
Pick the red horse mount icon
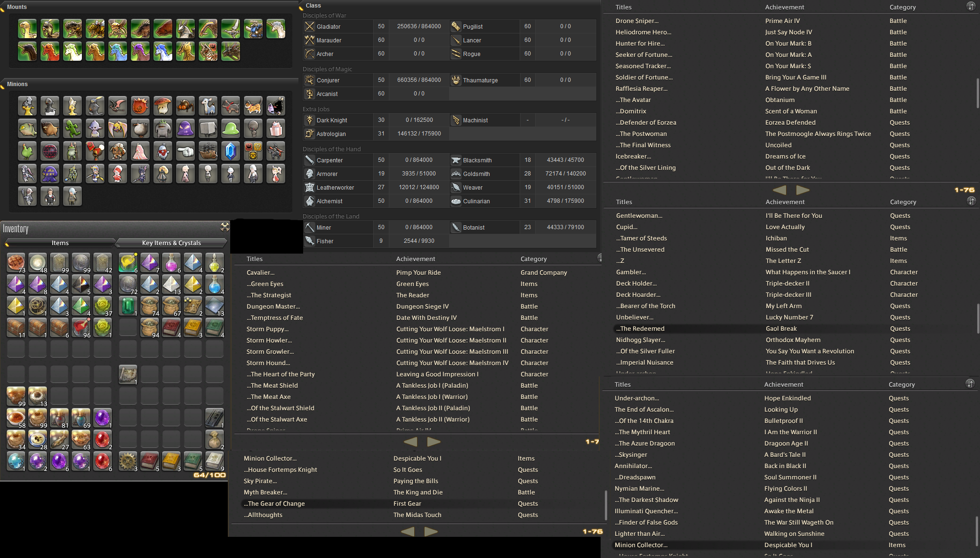[x=50, y=52]
